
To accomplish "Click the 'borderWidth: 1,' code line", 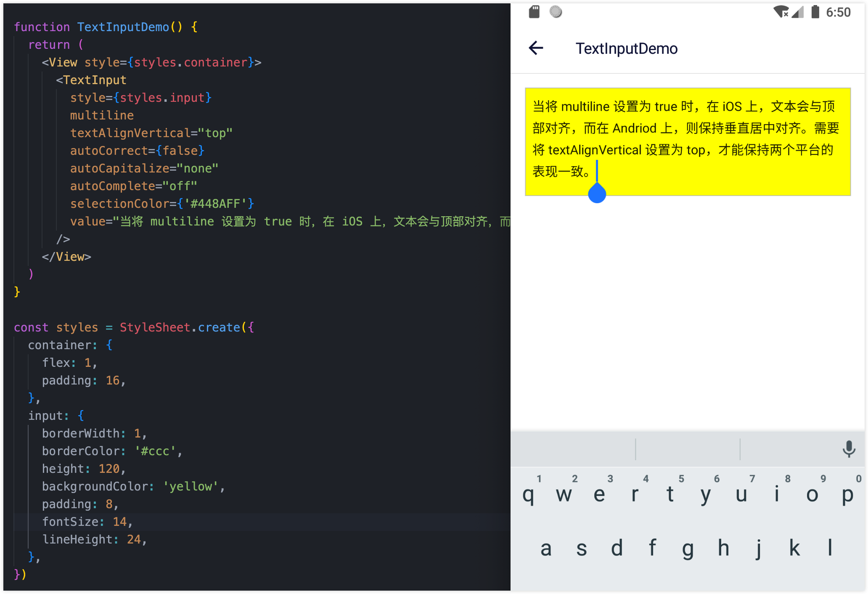I will (95, 433).
